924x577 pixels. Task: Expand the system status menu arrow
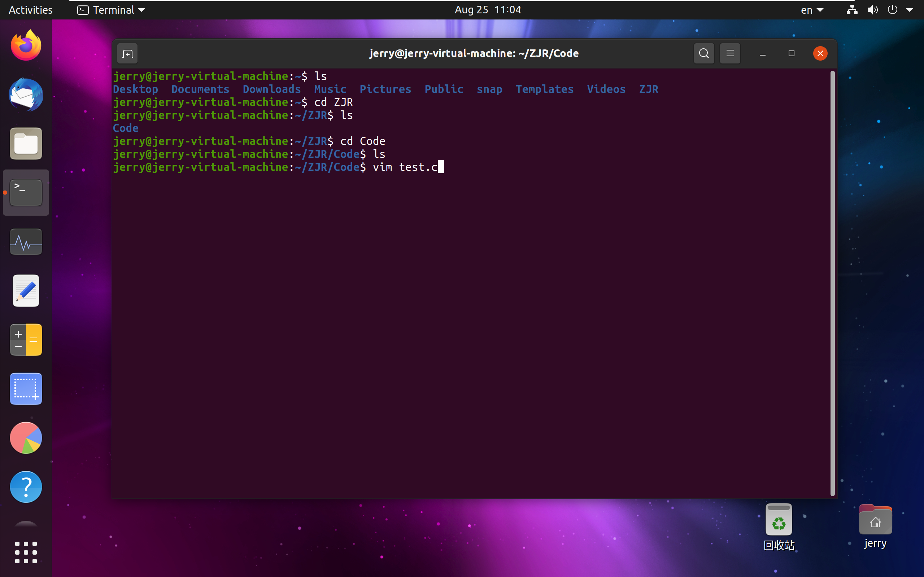[910, 10]
